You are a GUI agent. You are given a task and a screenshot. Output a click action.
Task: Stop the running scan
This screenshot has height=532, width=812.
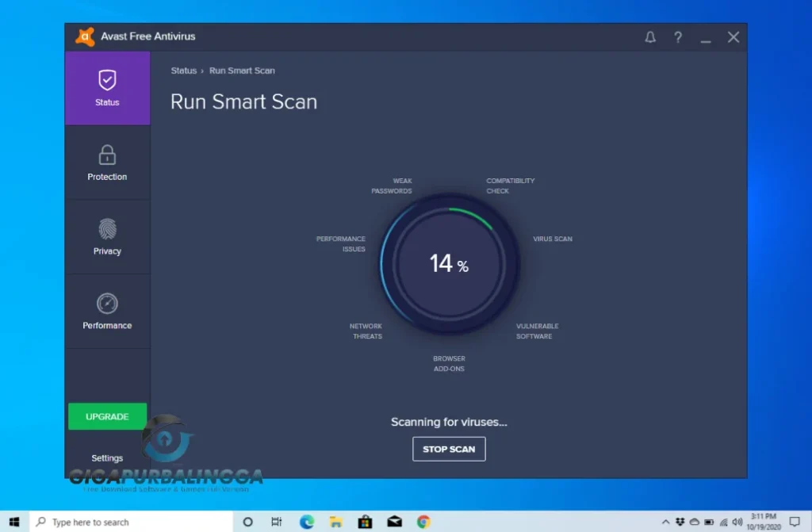449,449
